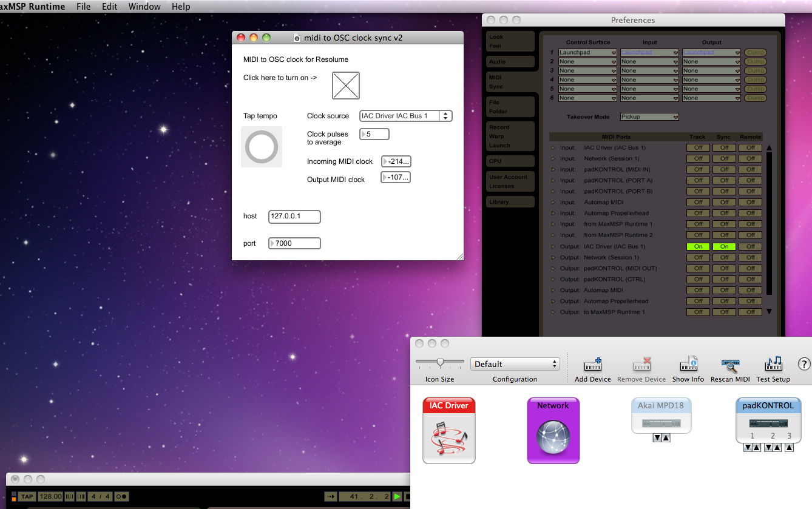Open the Clock source dropdown in Max patch
Screen dimensions: 812x509
coord(405,116)
